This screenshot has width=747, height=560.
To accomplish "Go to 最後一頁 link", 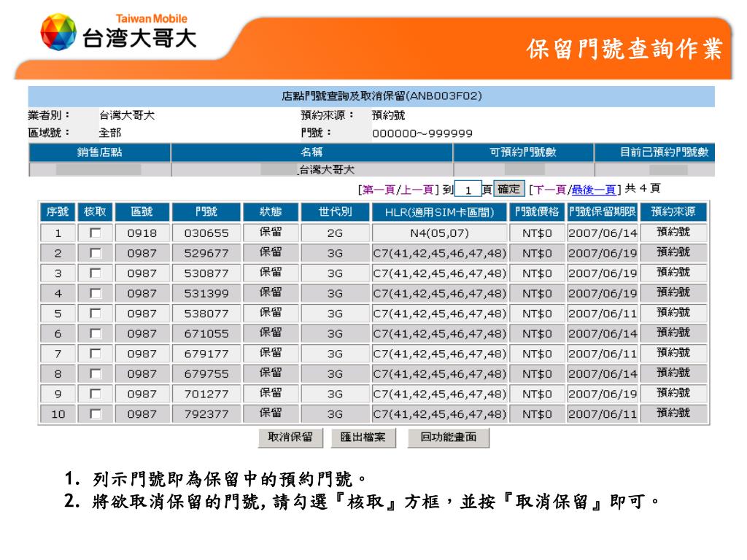I will coord(593,190).
